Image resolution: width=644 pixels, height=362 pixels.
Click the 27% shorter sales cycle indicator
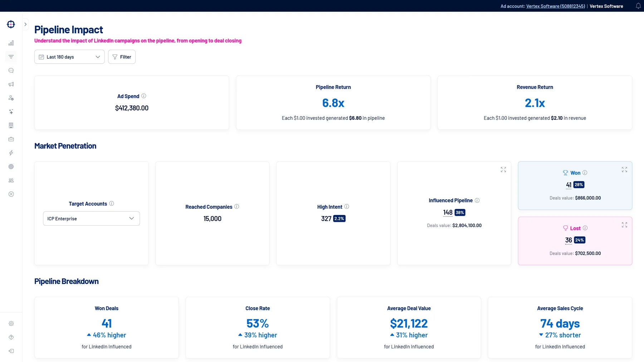560,335
